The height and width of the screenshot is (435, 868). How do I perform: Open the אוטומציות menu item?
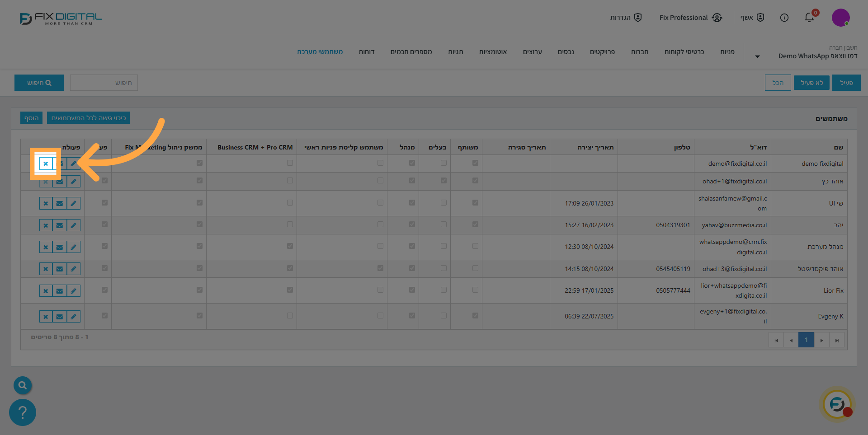pos(493,52)
